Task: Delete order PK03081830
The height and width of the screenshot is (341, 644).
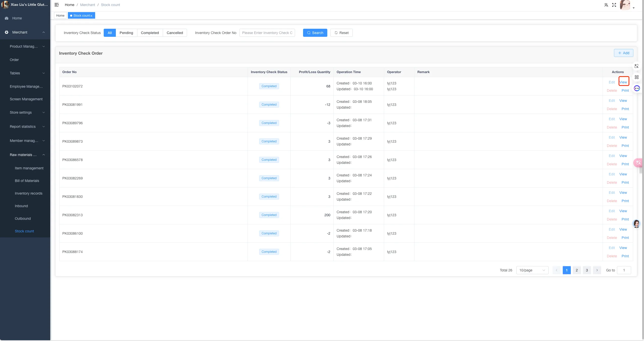Action: point(612,201)
